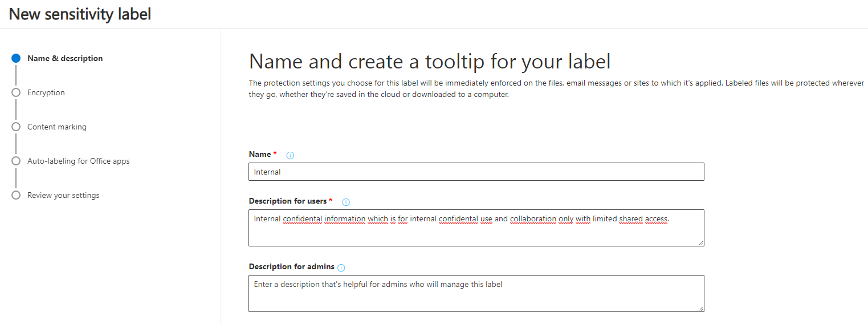The width and height of the screenshot is (868, 324).
Task: Click the Description for users field label
Action: (288, 201)
